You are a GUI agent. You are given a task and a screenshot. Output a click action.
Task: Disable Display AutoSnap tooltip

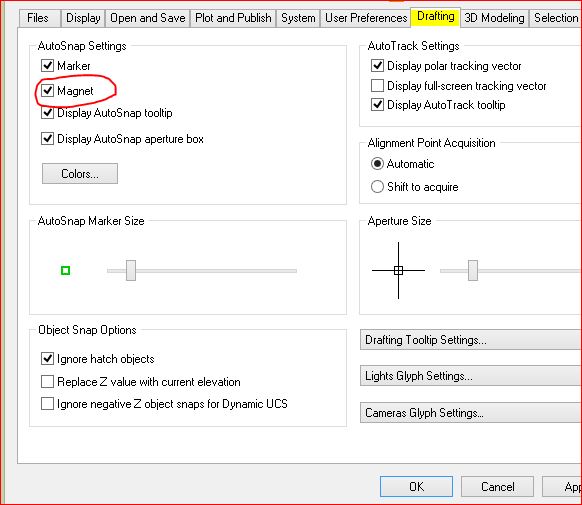tap(48, 112)
